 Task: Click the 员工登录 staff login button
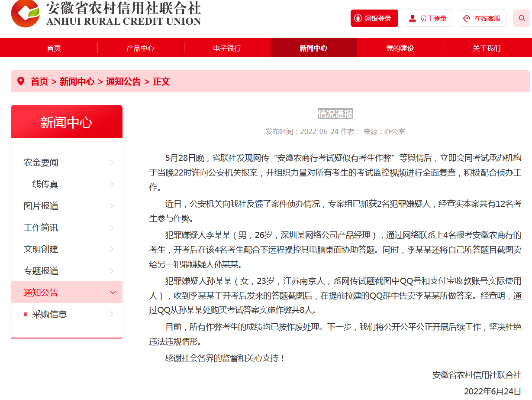coord(429,18)
